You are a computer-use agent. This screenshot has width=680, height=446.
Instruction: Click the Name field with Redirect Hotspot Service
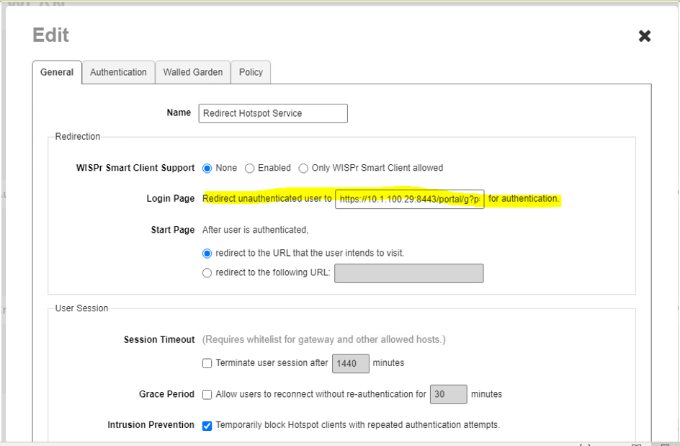tap(272, 113)
